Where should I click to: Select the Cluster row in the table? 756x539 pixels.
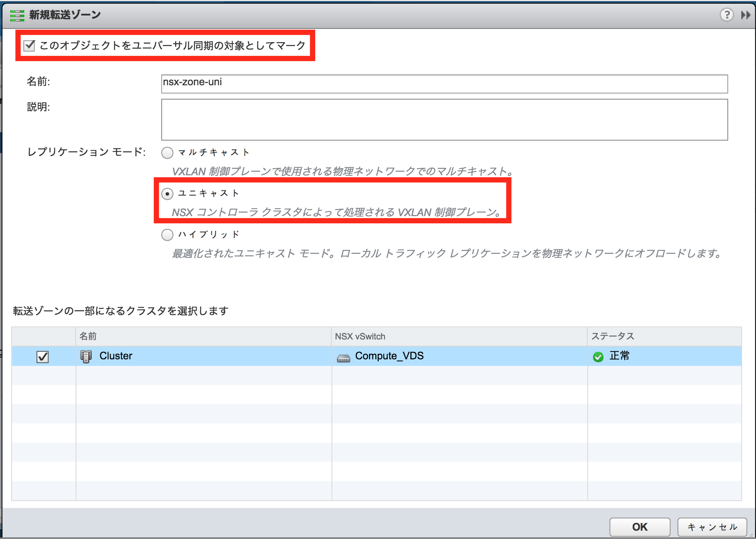click(x=198, y=356)
